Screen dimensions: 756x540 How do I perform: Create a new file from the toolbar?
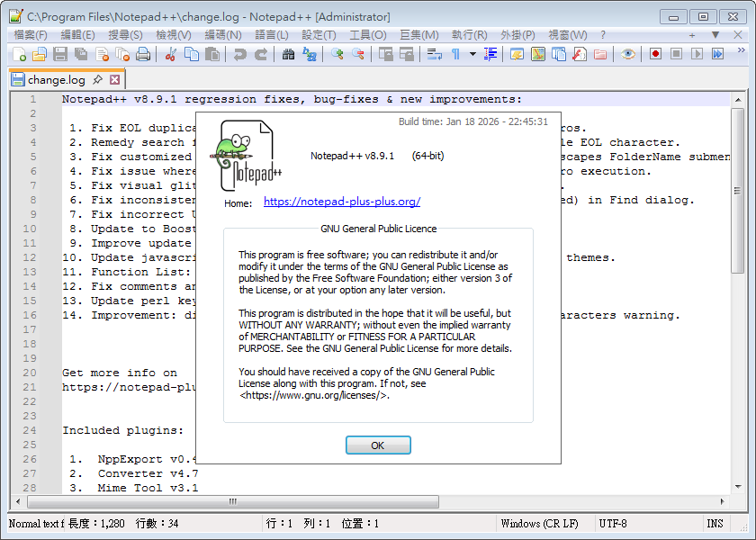coord(19,54)
